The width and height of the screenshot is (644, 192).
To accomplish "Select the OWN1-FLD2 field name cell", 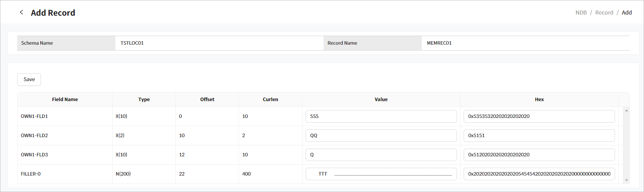I will (x=34, y=136).
